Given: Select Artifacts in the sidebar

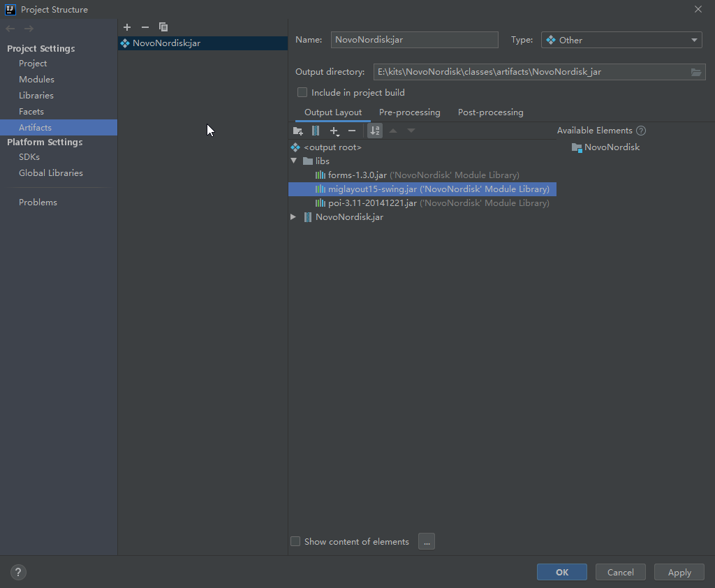Looking at the screenshot, I should [x=59, y=127].
